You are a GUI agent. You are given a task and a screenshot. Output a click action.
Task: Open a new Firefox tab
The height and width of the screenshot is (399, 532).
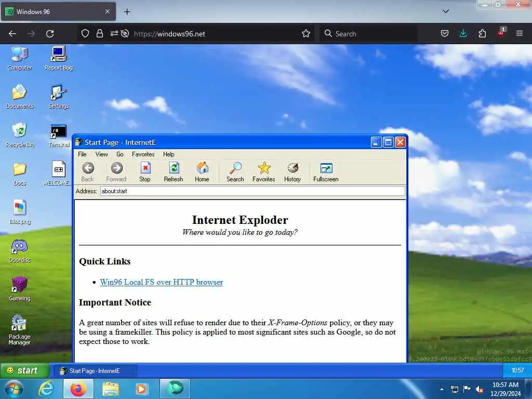point(127,12)
